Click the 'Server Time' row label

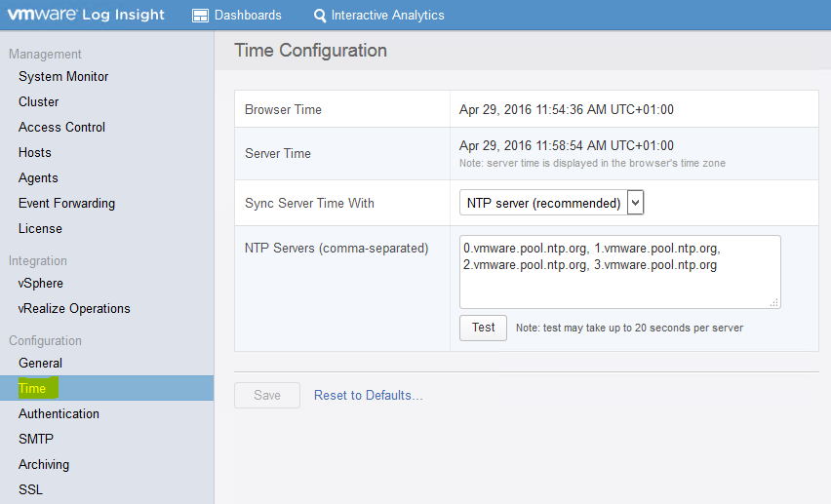[x=278, y=154]
